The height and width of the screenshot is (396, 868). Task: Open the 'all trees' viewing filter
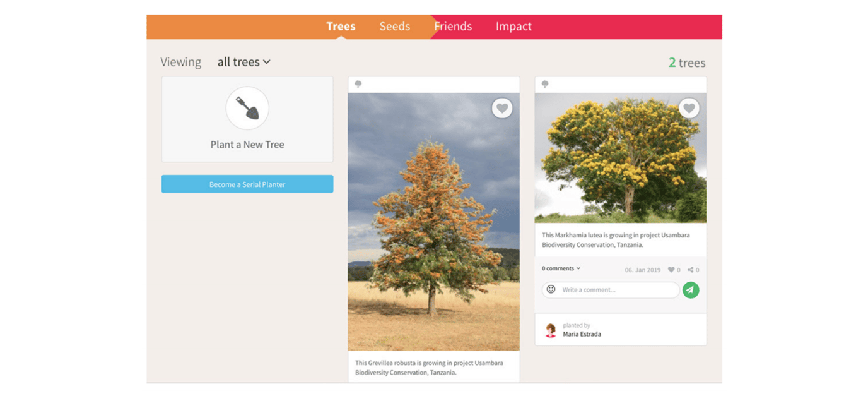point(243,61)
